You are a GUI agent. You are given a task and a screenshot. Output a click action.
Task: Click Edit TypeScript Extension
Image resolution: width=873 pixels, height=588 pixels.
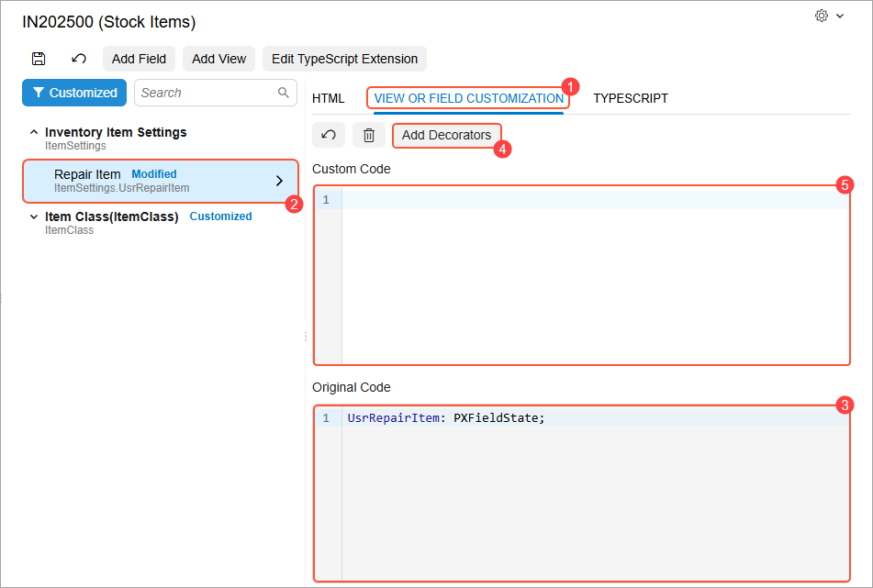click(344, 59)
